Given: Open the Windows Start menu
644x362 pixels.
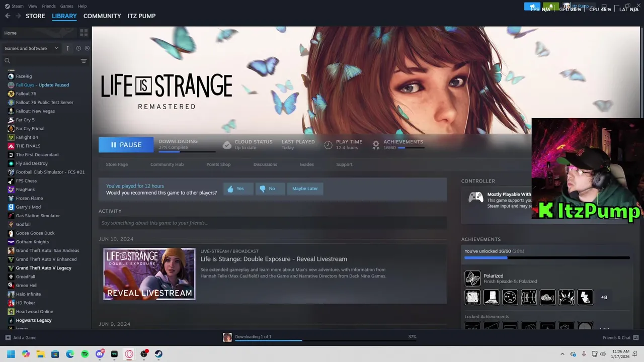Looking at the screenshot, I should (x=11, y=354).
